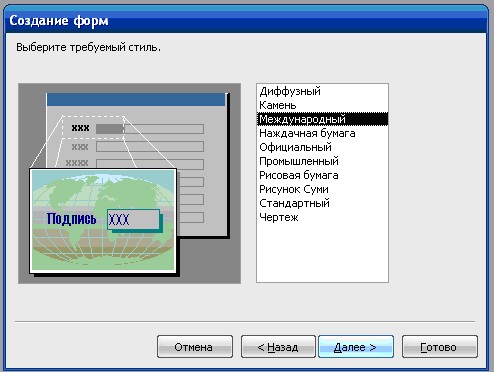Go back with the Назад button
Screen dimensions: 494x372
(x=278, y=347)
